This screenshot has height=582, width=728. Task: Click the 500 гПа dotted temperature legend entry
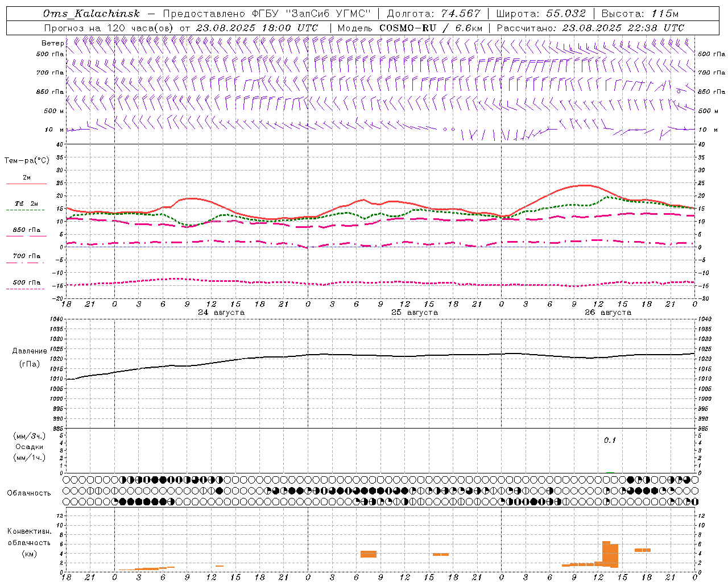coord(26,282)
